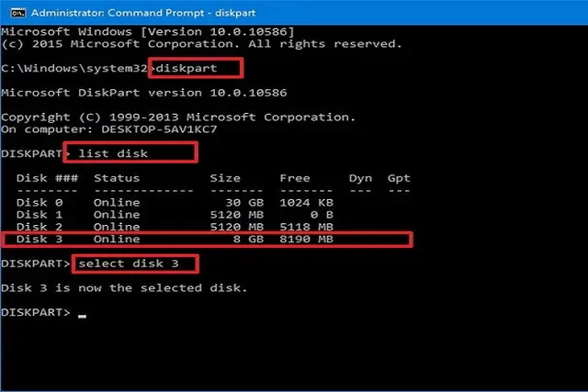Click the 'Free' column header
The image size is (588, 392).
click(295, 178)
